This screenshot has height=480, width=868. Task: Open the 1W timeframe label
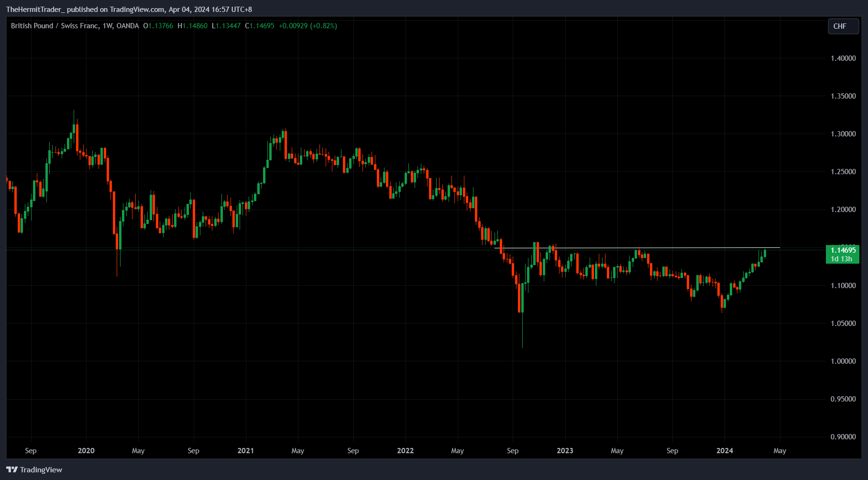[x=109, y=26]
